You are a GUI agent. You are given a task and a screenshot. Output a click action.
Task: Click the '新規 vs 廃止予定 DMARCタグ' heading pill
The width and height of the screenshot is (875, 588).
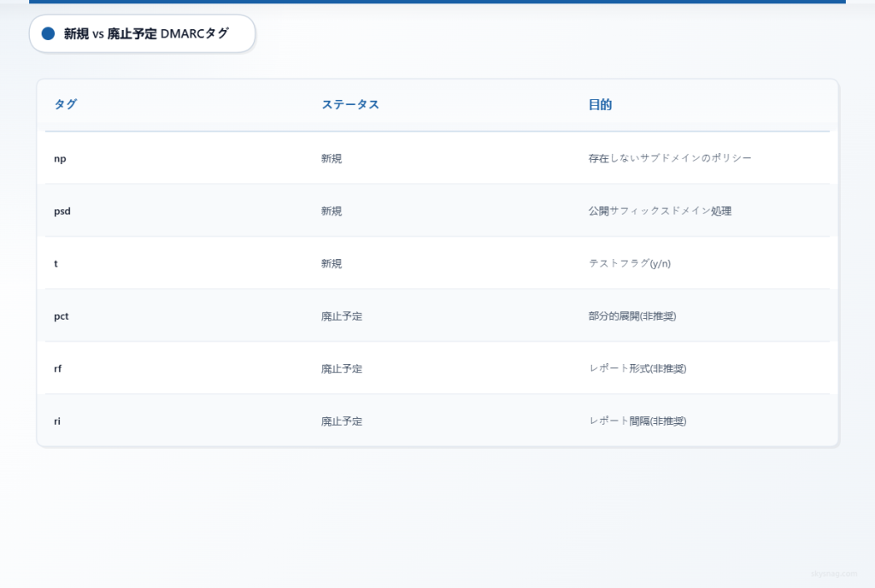[143, 34]
